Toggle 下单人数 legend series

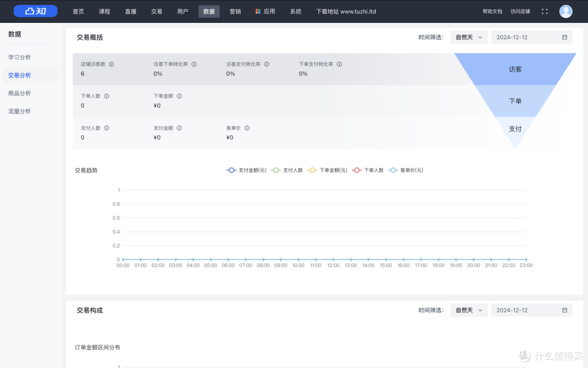pyautogui.click(x=368, y=170)
